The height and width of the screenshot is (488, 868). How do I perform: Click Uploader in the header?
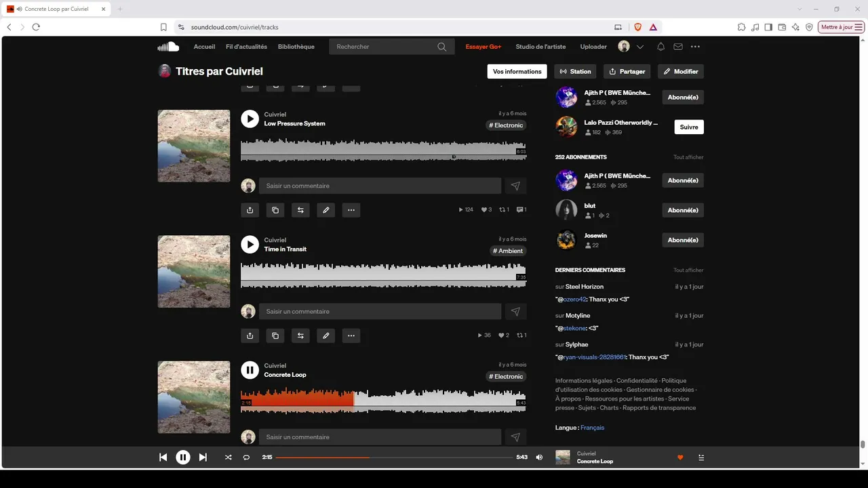[x=593, y=47]
